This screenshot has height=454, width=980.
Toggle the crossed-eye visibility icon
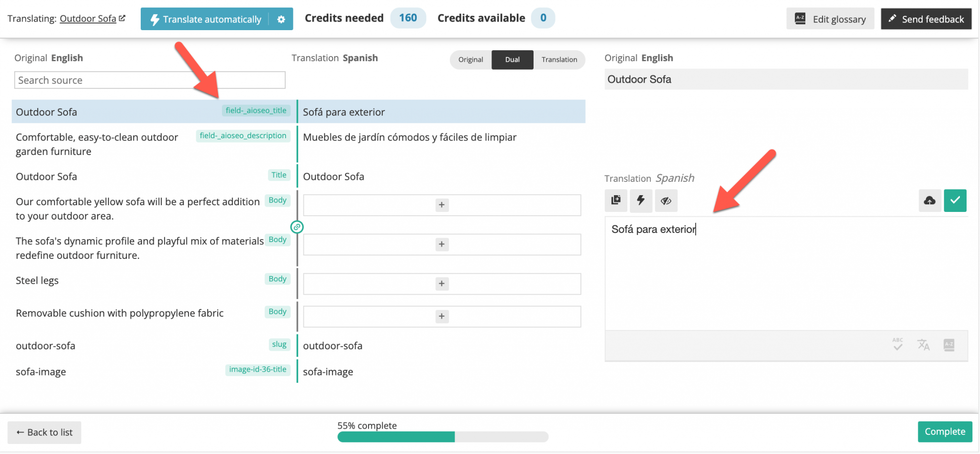click(x=666, y=200)
